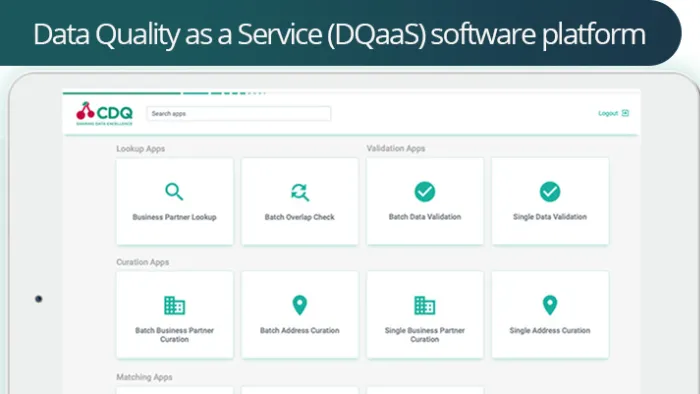
Task: Click the CDQ cherry logo
Action: [x=104, y=113]
